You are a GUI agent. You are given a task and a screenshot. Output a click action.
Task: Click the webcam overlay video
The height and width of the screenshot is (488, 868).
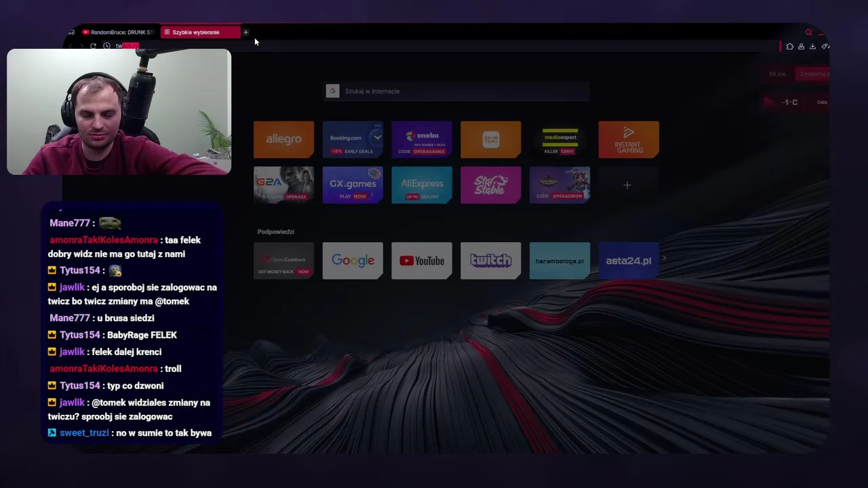coord(119,112)
